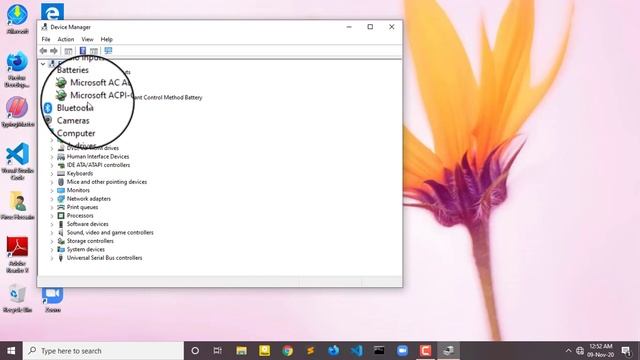Toggle the show/hide console tree toolbar icon
The image size is (640, 360).
coord(68,51)
